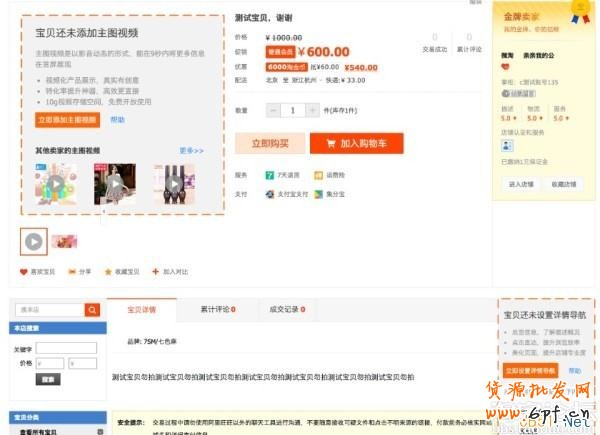Viewport: 600px width, 435px height.
Task: Click the 喜欢宝贝 heart icon
Action: tap(24, 271)
